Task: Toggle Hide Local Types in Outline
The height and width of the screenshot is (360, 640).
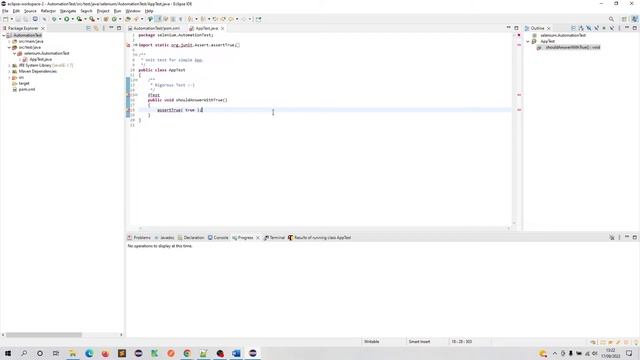Action: [x=611, y=28]
